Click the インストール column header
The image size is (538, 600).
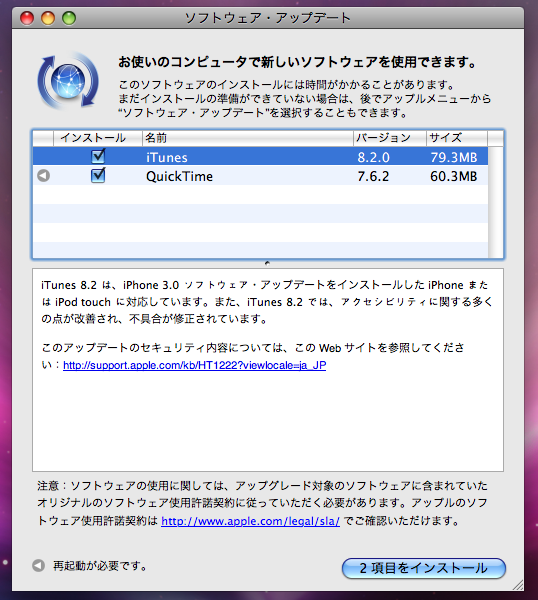tap(98, 138)
